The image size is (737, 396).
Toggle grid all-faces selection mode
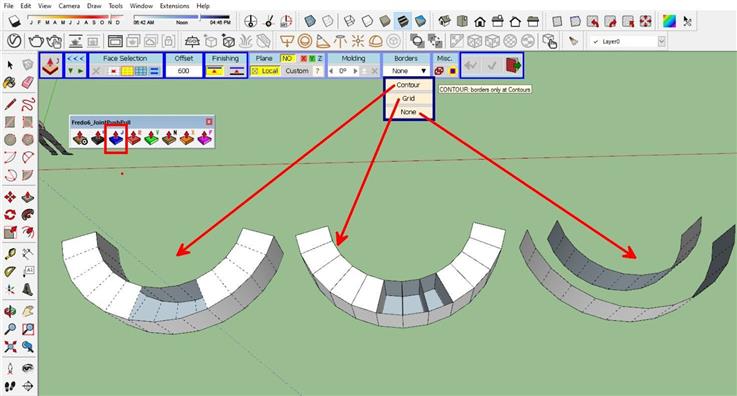(x=141, y=71)
